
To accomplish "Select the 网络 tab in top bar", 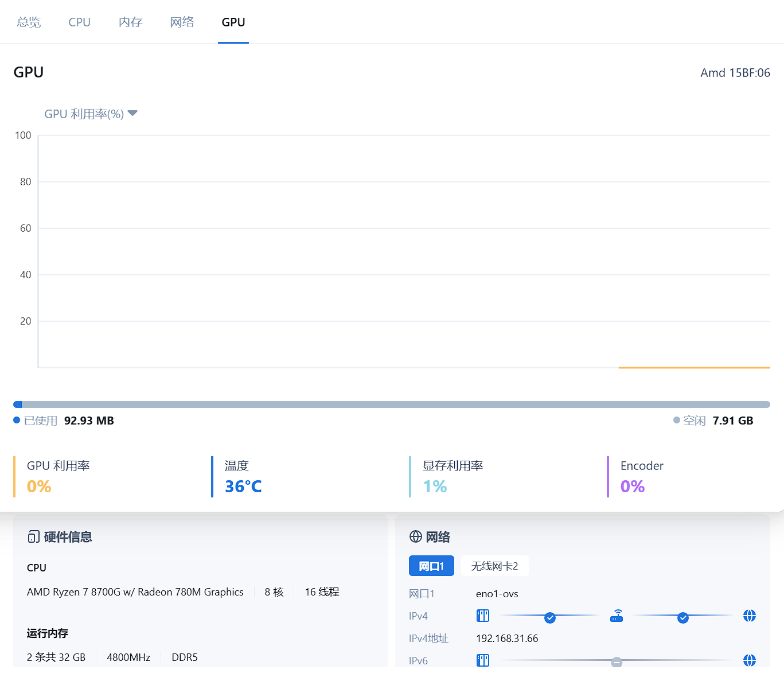I will [x=182, y=22].
